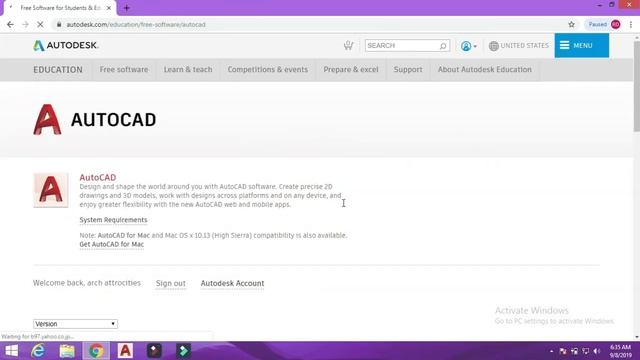Viewport: 640px width, 360px height.
Task: Click the volume icon in system tray
Action: [x=597, y=351]
